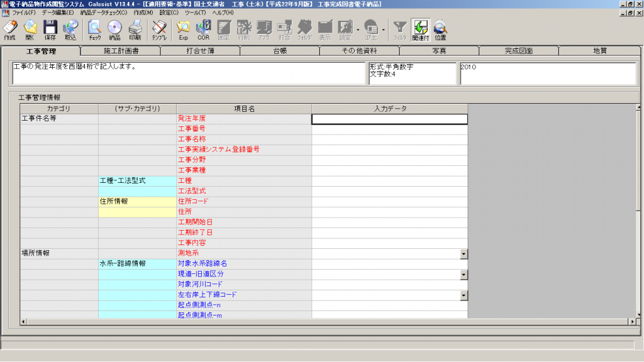The height and width of the screenshot is (362, 644).
Task: Open a file with the 開く icon
Action: (x=30, y=30)
